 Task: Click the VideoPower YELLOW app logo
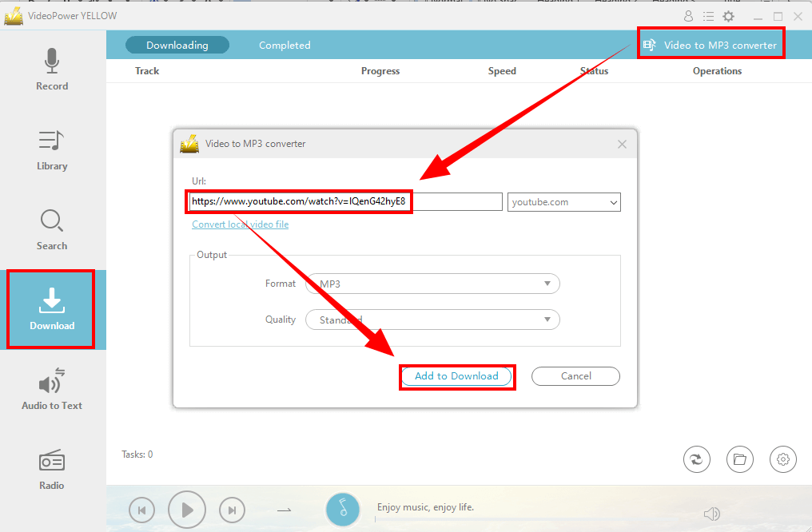pyautogui.click(x=14, y=16)
